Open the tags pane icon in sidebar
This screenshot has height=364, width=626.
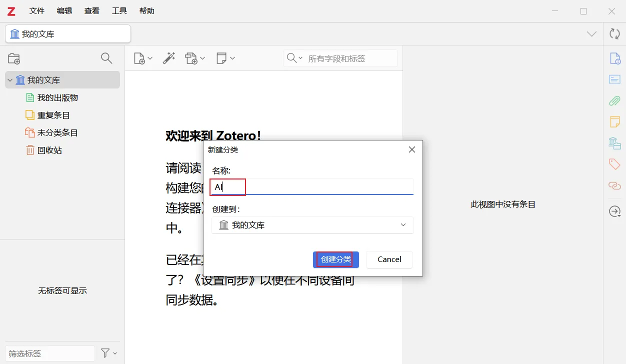click(614, 164)
